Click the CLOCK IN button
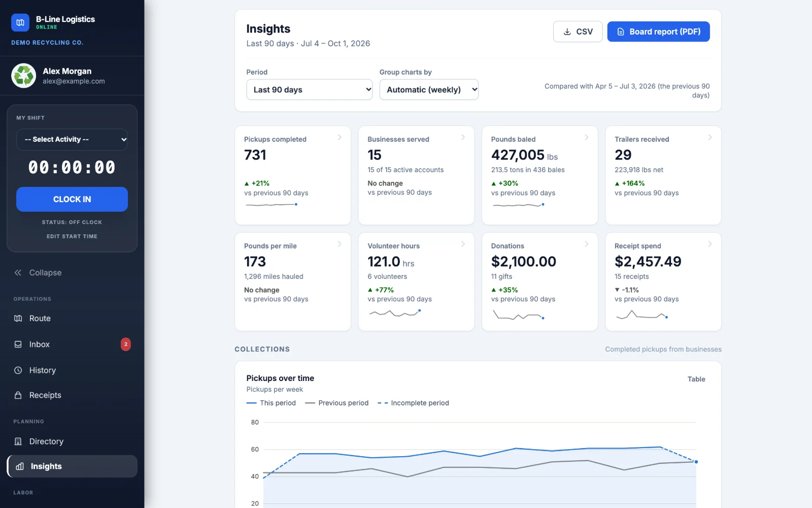812x508 pixels. 72,199
